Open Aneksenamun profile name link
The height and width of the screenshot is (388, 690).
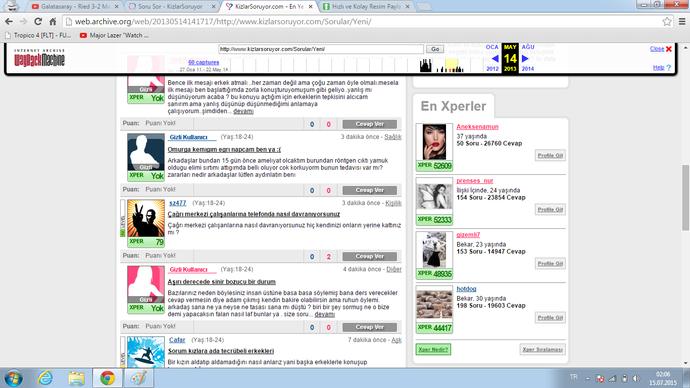coord(477,127)
